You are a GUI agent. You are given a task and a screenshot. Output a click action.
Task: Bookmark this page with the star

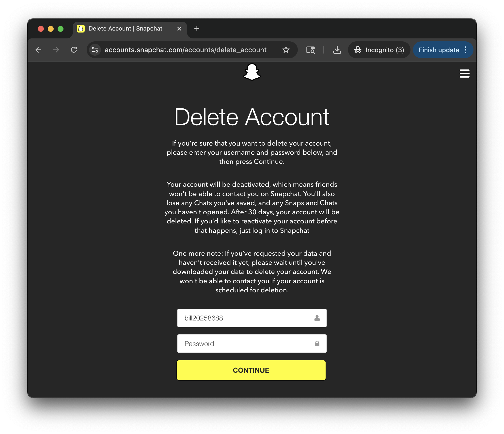click(x=286, y=50)
